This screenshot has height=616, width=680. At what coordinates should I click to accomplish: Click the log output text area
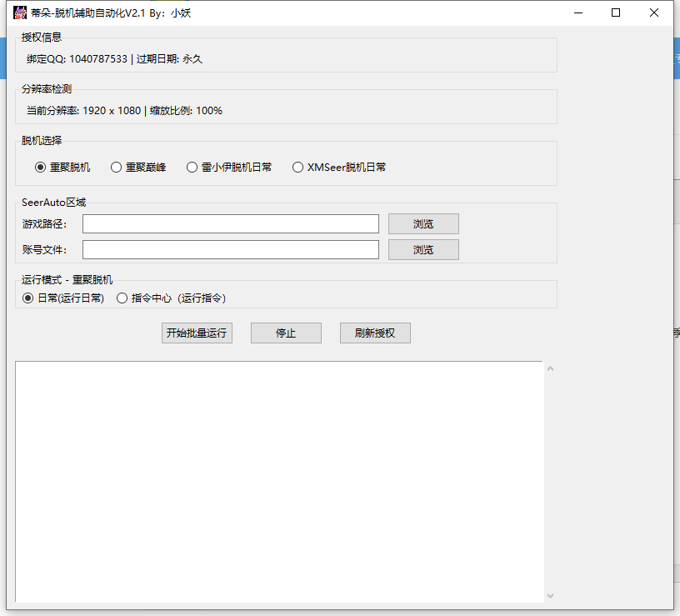point(279,482)
